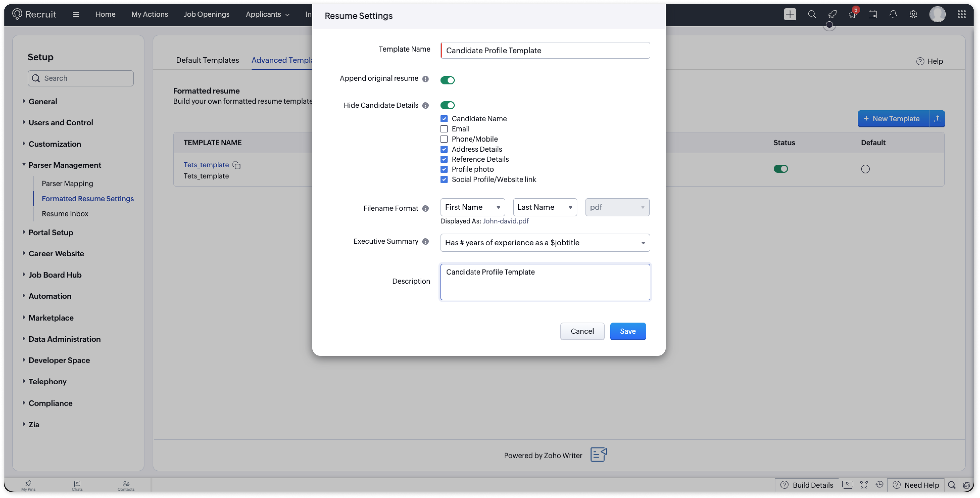Open the Executive Summary dropdown
Screen dimensions: 980x498
coord(544,243)
